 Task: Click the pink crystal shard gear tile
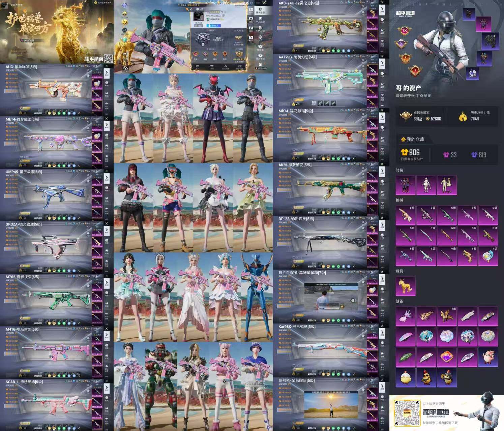point(406,316)
